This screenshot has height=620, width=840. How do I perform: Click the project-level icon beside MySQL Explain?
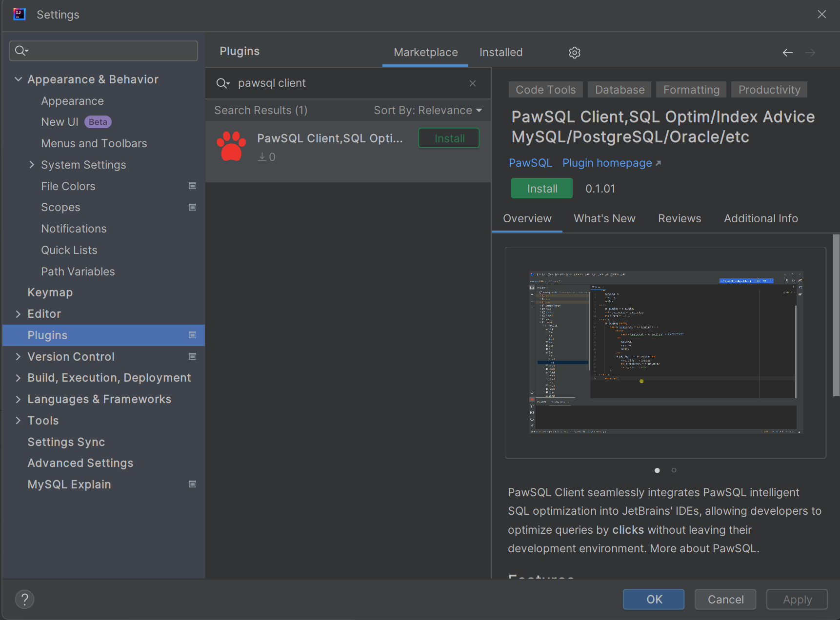pos(193,484)
